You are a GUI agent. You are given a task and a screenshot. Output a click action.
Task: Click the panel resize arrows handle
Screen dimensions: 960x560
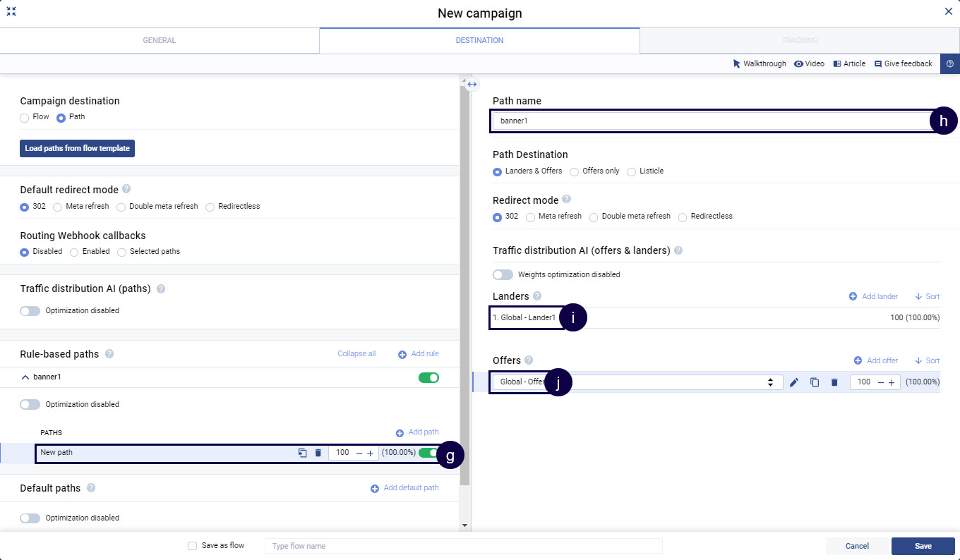pos(472,84)
